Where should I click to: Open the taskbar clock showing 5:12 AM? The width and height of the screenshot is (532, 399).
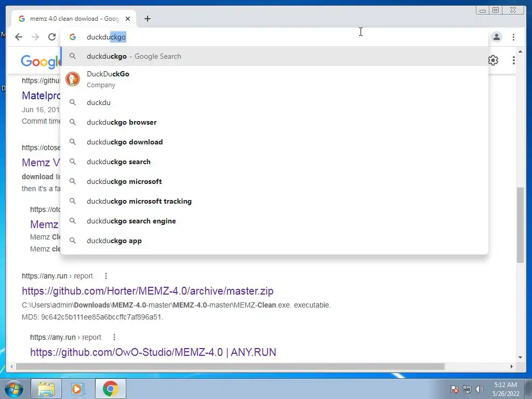click(x=506, y=389)
